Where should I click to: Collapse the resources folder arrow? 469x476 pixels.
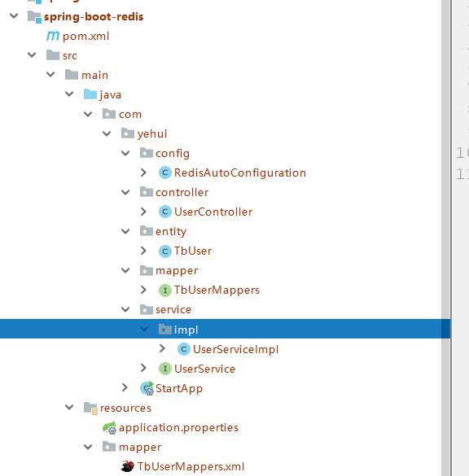click(69, 407)
